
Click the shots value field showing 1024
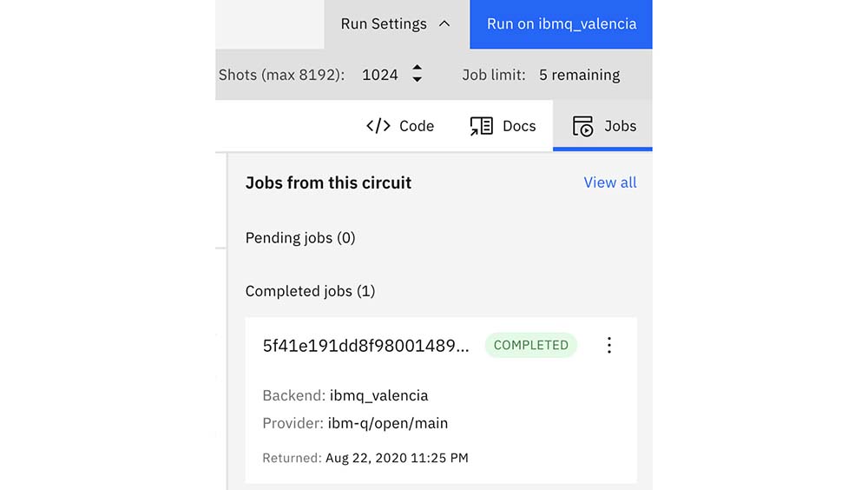coord(380,75)
